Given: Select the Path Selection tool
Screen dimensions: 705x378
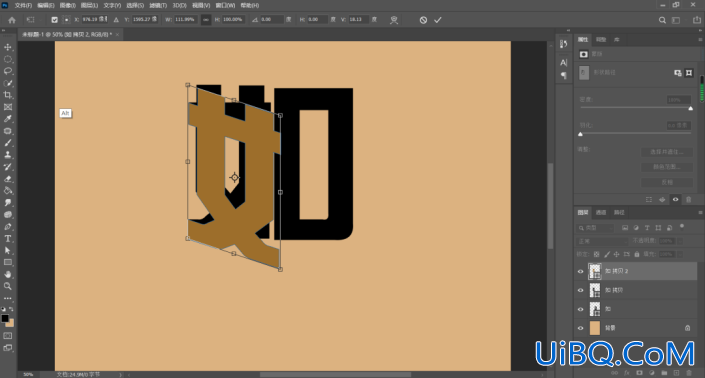Looking at the screenshot, I should (x=8, y=250).
